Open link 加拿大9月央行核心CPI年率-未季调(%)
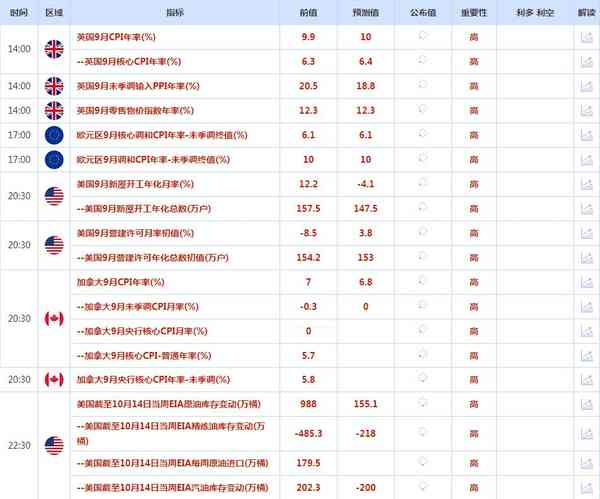The image size is (600, 499). tap(153, 380)
